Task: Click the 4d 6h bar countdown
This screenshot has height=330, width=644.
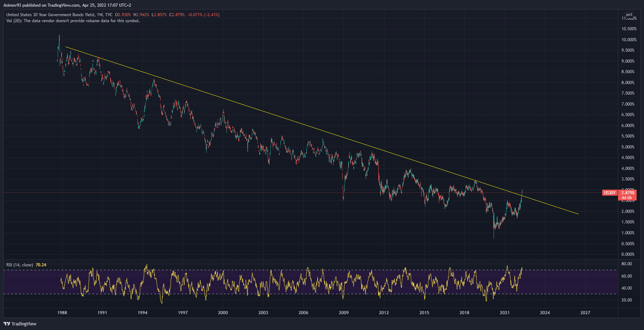Action: [x=627, y=198]
